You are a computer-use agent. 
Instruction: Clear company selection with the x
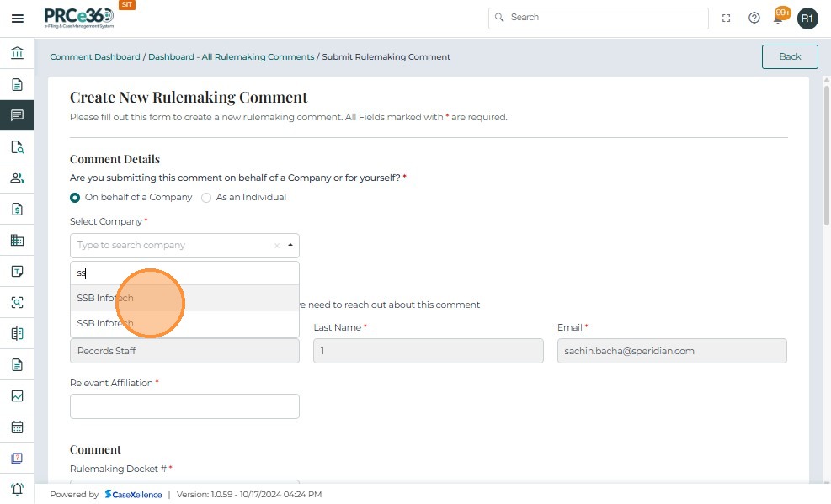[x=276, y=246]
